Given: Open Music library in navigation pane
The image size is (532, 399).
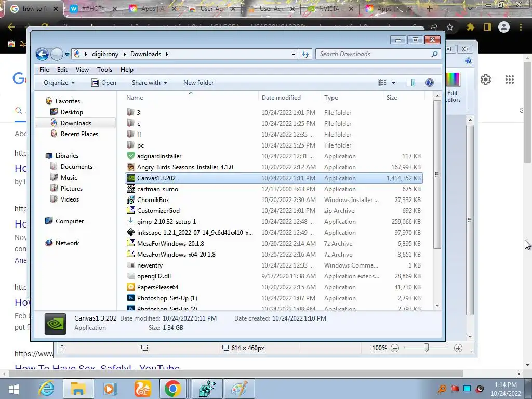Looking at the screenshot, I should pos(69,178).
